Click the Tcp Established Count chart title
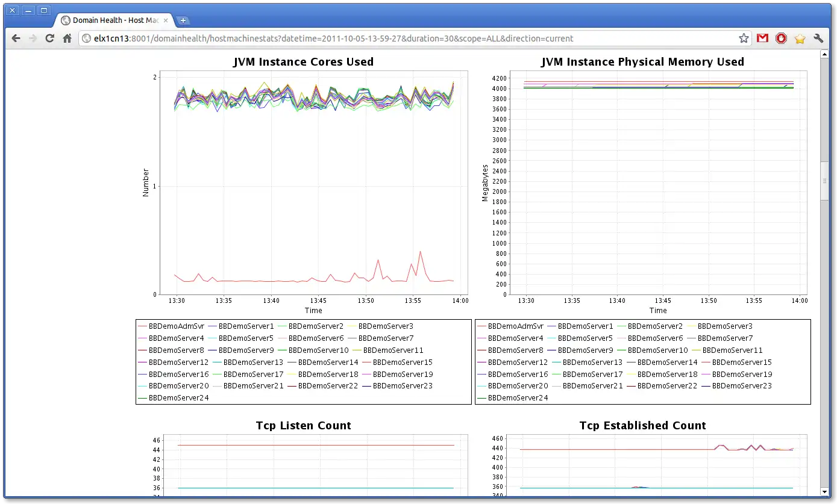Viewport: 837px width, 504px height. tap(642, 425)
